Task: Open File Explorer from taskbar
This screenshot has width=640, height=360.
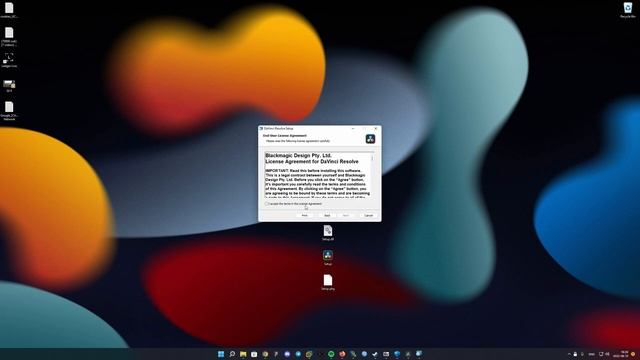Action: (243, 354)
